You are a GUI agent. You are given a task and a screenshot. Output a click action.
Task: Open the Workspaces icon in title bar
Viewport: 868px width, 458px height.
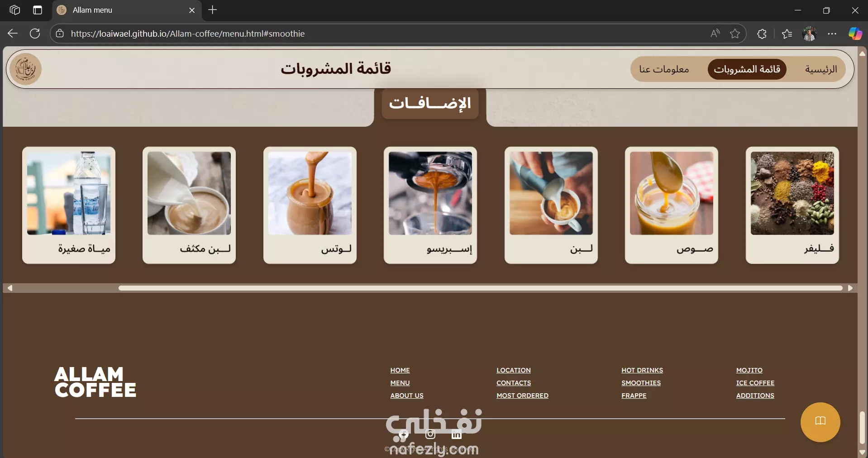point(14,10)
